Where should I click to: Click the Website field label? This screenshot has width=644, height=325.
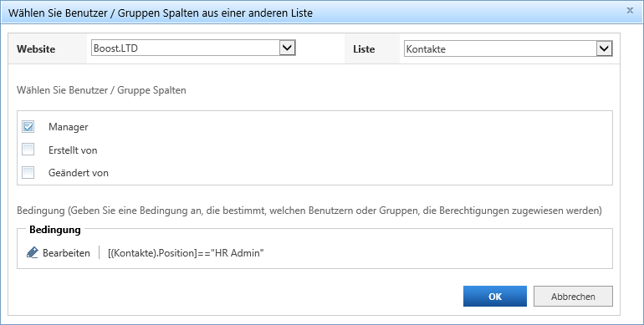tap(36, 48)
